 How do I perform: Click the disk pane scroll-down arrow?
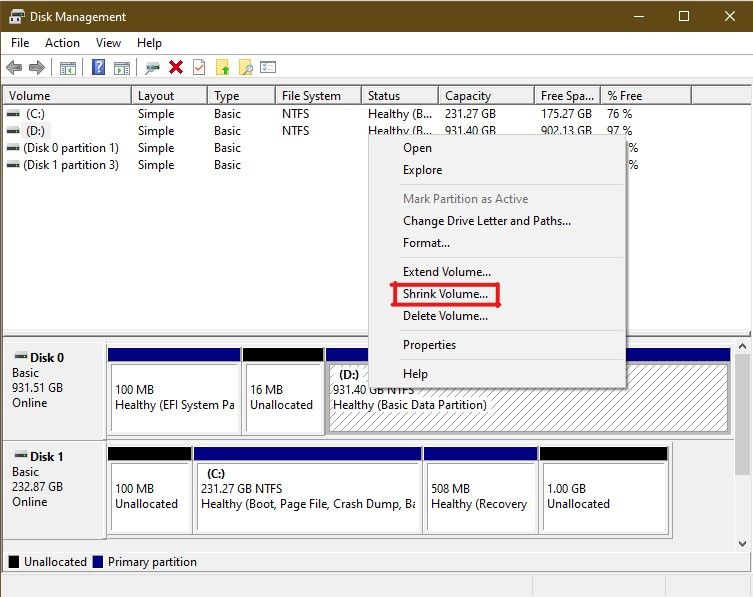coord(742,544)
